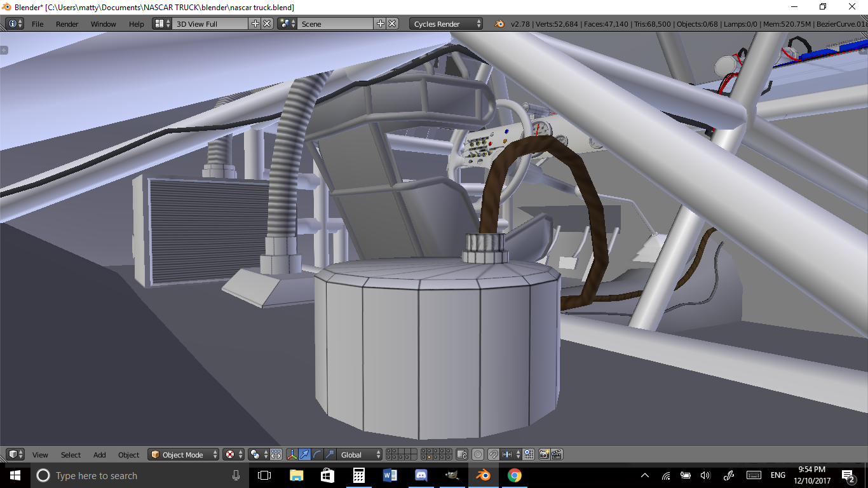
Task: Expand the Global transform orientation dropdown
Action: point(360,454)
